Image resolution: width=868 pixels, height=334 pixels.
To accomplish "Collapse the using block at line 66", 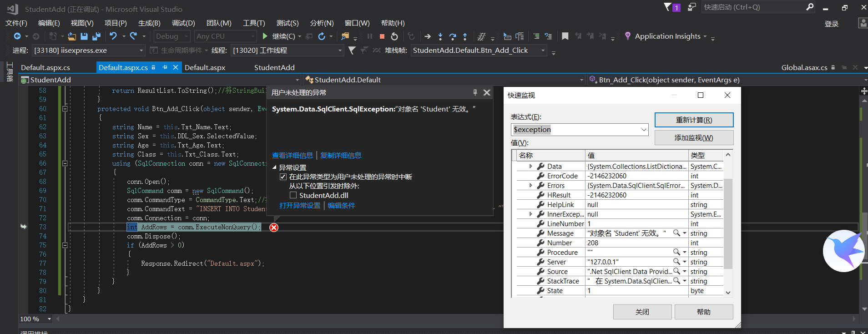I will pos(65,163).
